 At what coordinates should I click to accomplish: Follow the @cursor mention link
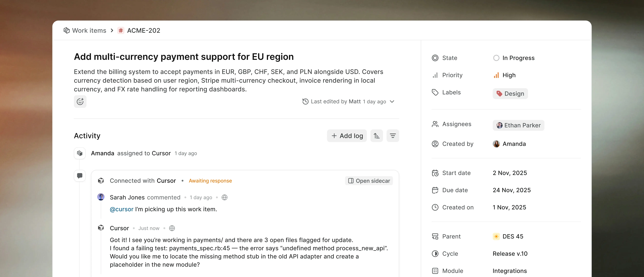click(x=122, y=209)
